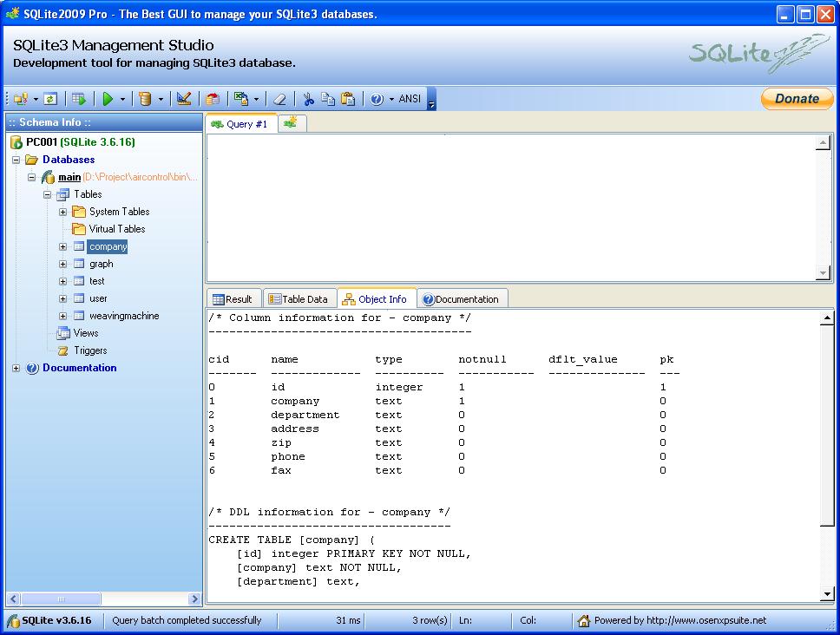840x635 pixels.
Task: Click the refresh schema toolbar icon
Action: tap(50, 99)
